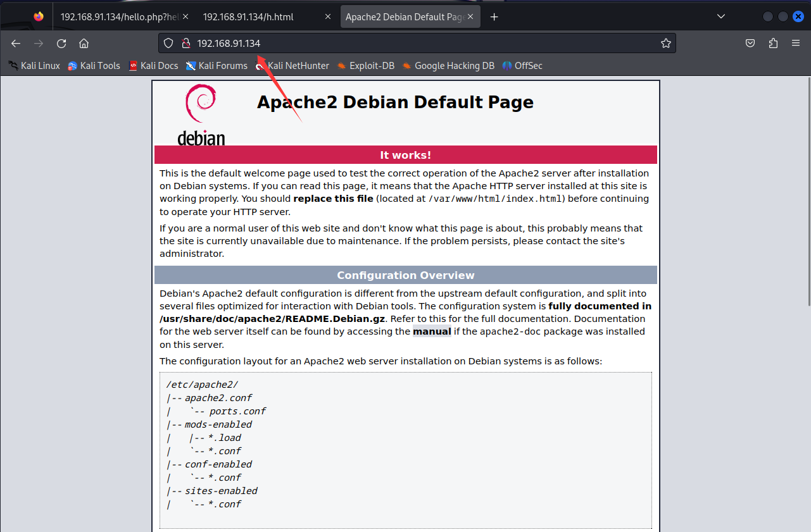811x532 pixels.
Task: Click the 'It works!' banner text
Action: coord(405,155)
